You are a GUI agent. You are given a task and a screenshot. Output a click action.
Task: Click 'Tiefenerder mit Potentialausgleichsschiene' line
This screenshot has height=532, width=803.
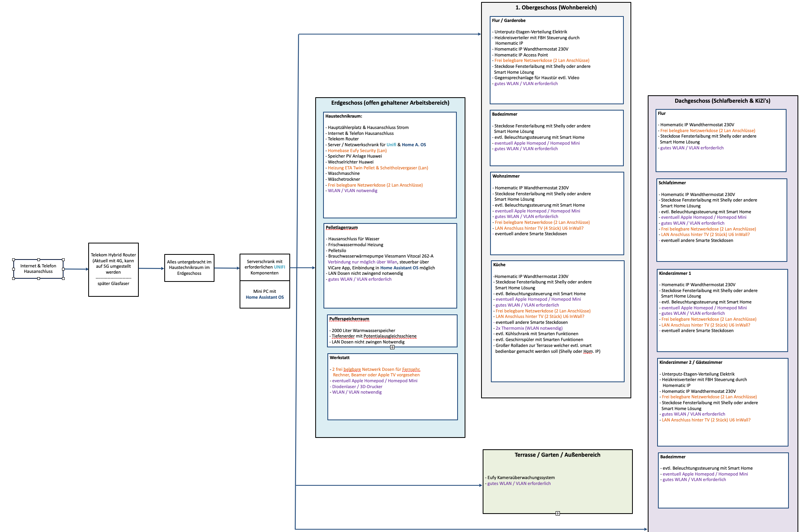click(373, 336)
